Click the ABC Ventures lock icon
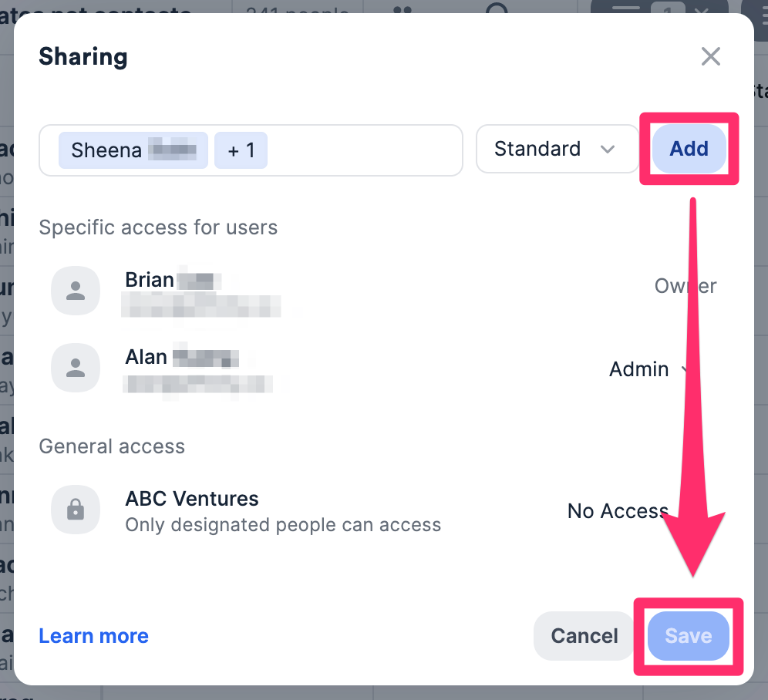 coord(76,510)
